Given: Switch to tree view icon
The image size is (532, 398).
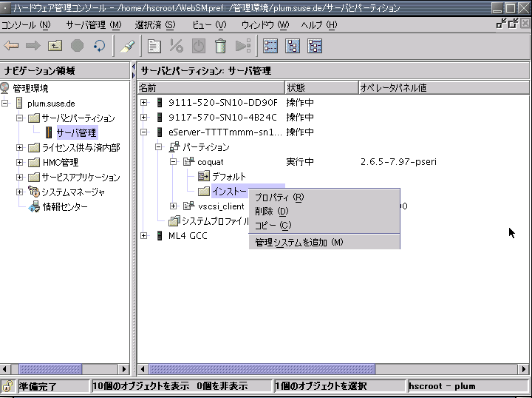Looking at the screenshot, I should 293,46.
